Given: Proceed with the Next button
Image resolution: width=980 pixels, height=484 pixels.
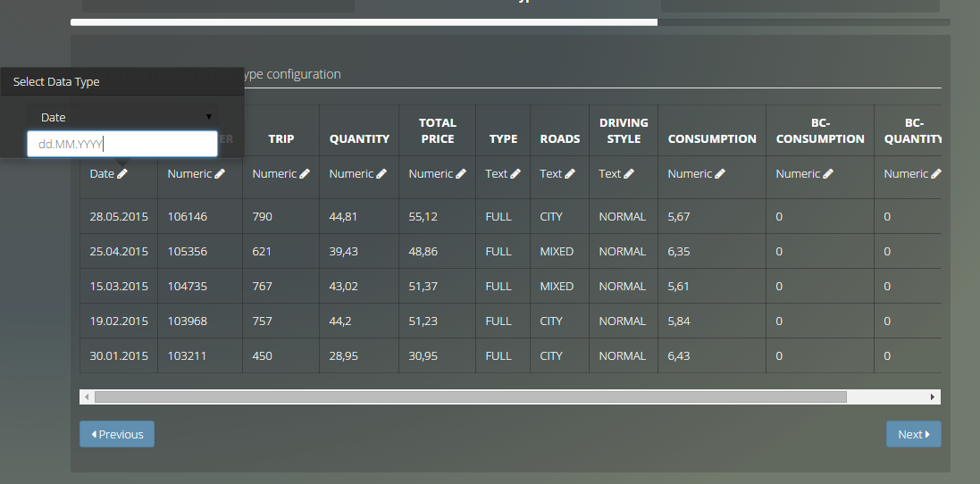Looking at the screenshot, I should [x=913, y=434].
